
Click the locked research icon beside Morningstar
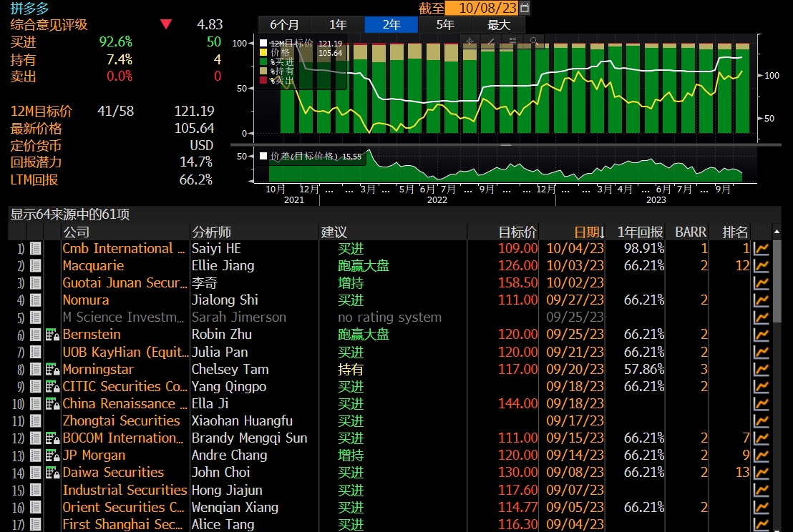tap(52, 369)
